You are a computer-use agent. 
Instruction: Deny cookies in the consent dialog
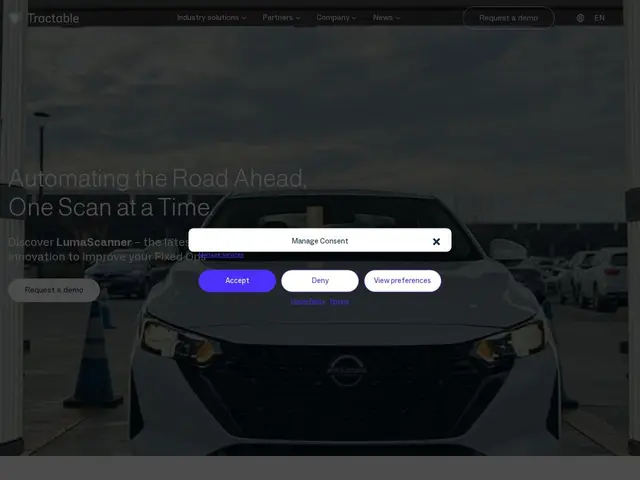pos(320,281)
